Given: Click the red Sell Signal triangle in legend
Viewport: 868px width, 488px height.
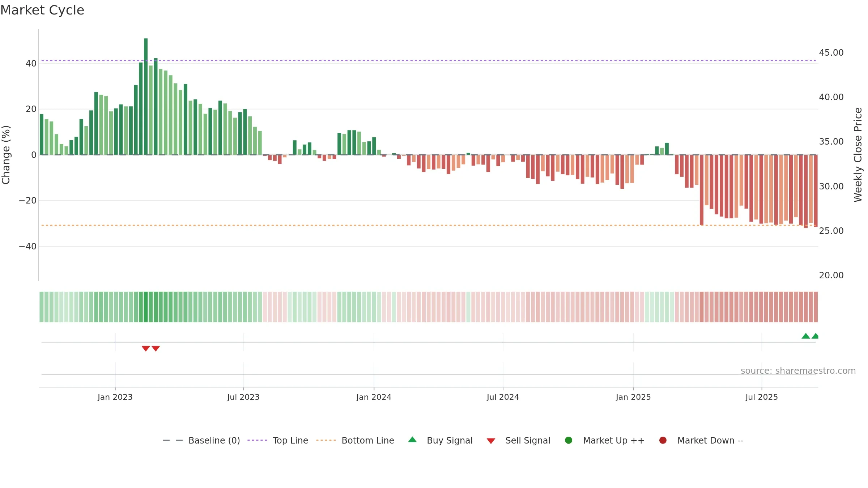Looking at the screenshot, I should pyautogui.click(x=491, y=441).
